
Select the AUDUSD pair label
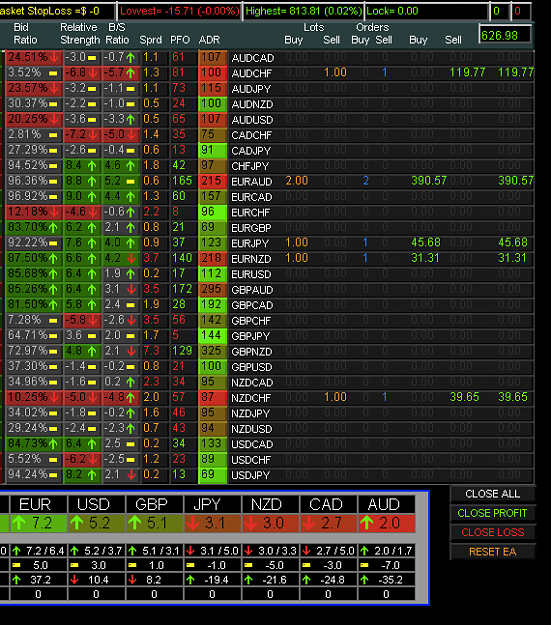point(252,120)
